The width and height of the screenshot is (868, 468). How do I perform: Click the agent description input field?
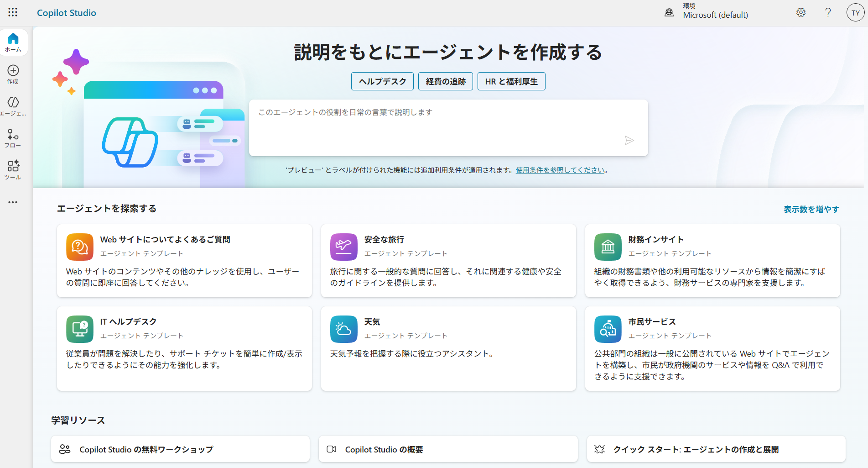click(x=448, y=128)
